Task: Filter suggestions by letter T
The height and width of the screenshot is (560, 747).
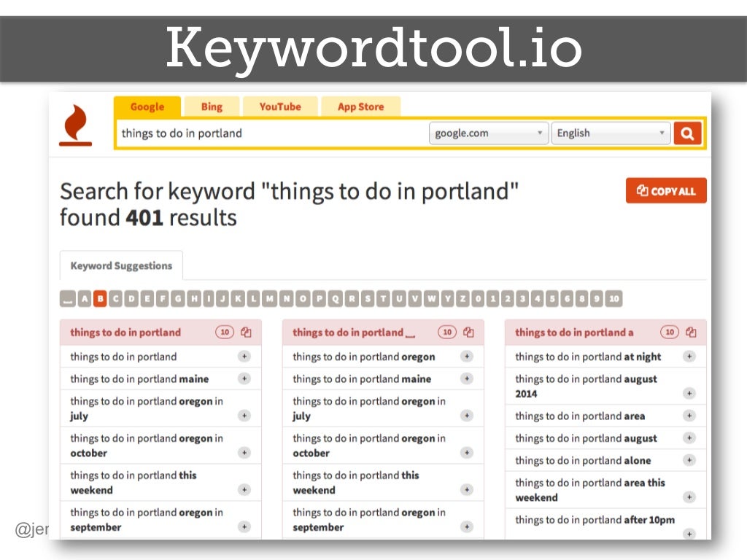Action: (383, 298)
